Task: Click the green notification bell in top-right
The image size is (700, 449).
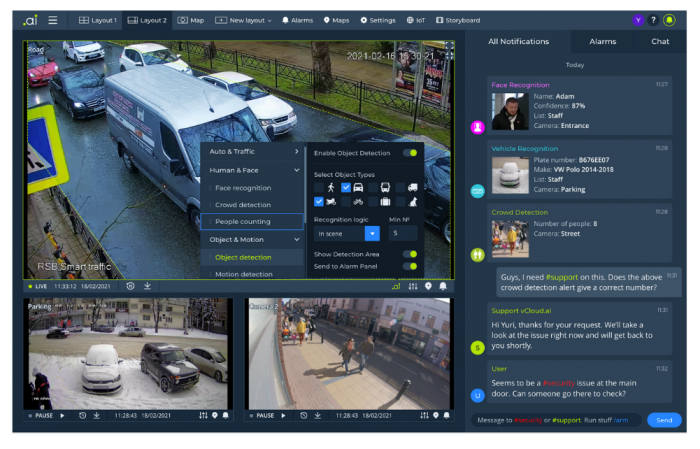Action: pyautogui.click(x=669, y=20)
